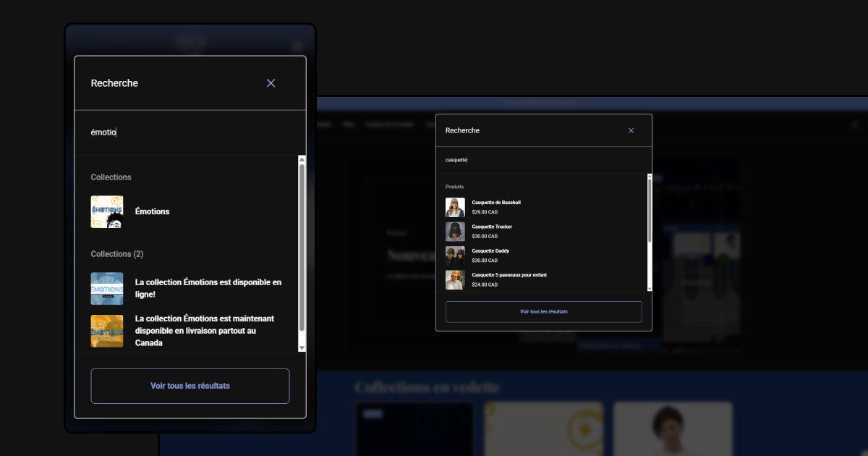Select the "Casquette de Baseball" product name
Screen dimensions: 868x456
(496, 203)
